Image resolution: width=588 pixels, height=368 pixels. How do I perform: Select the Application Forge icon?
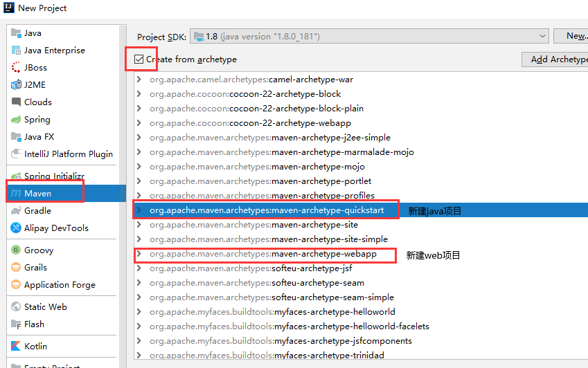[16, 284]
